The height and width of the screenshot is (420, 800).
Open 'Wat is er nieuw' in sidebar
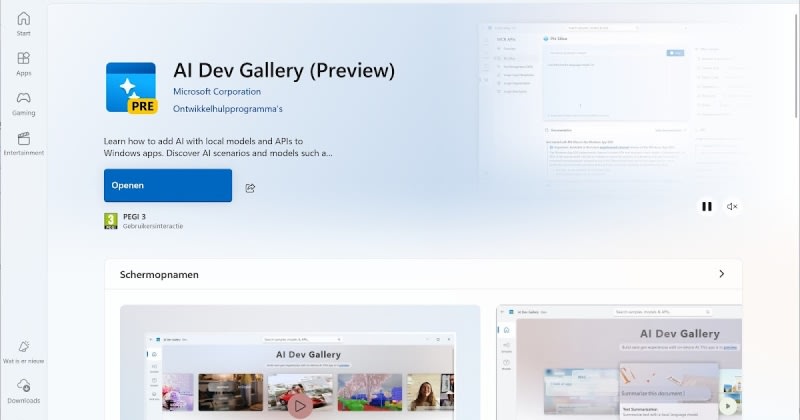point(23,350)
